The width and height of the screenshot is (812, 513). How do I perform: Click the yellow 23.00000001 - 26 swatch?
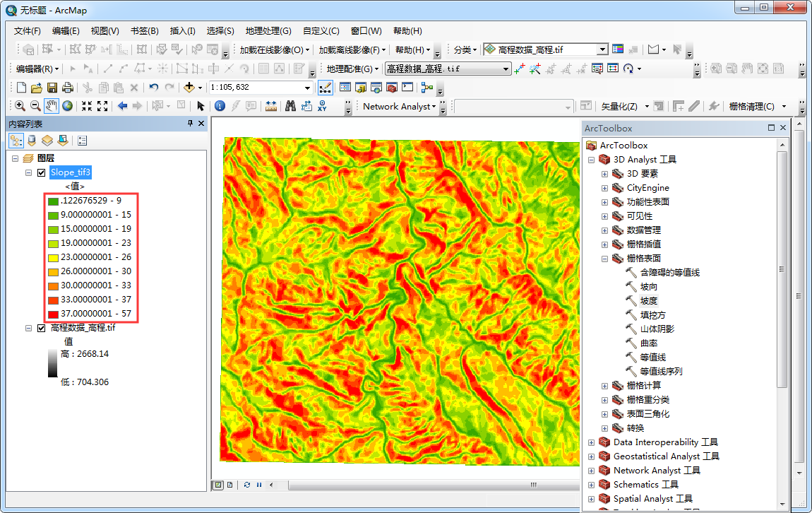point(53,257)
